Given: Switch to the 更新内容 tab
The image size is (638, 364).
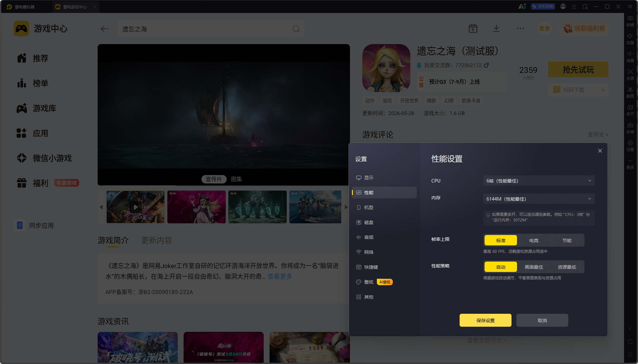Looking at the screenshot, I should click(x=157, y=240).
